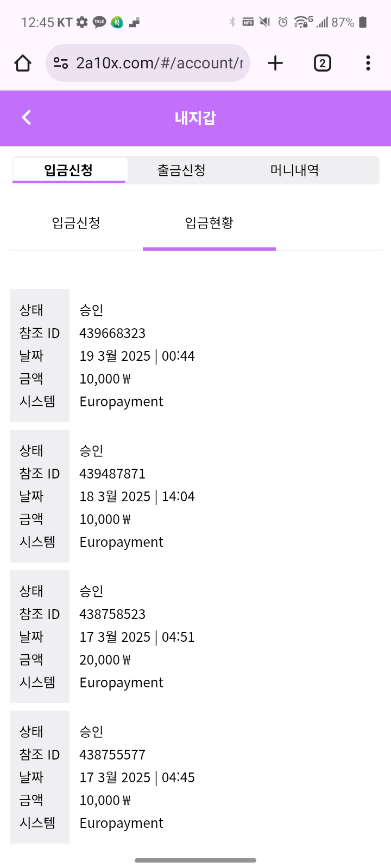
Task: Tap the deposit entry dated 17 3월 2025 04:45
Action: (137, 777)
